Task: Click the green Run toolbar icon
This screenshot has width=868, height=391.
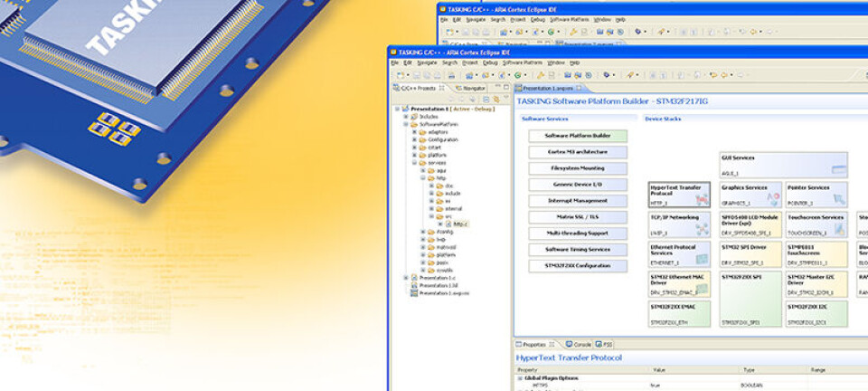Action: [517, 75]
